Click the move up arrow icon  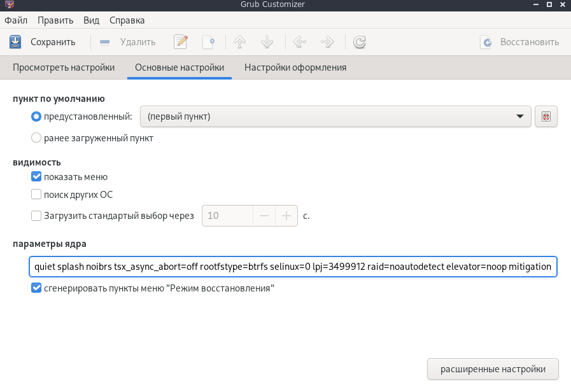click(239, 42)
